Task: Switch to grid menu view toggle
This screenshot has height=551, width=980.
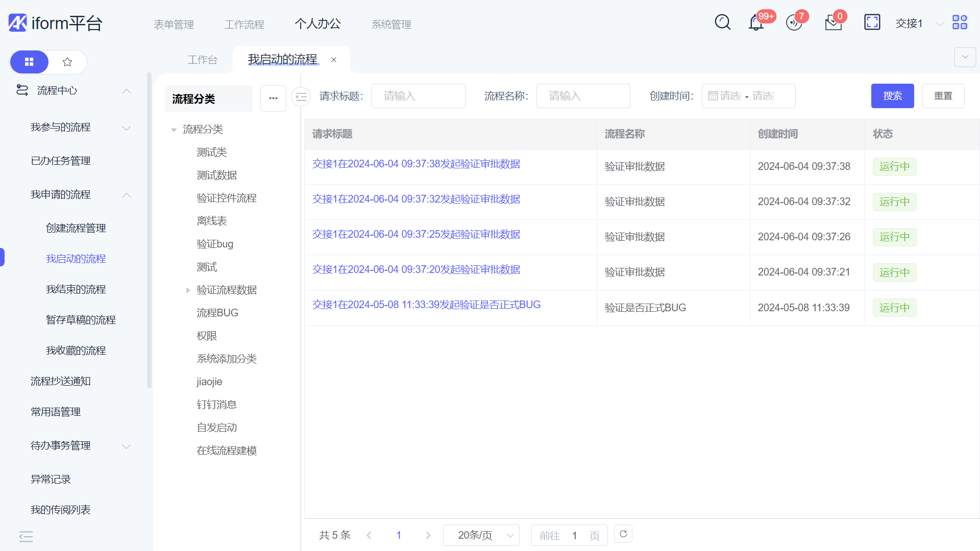Action: point(29,62)
